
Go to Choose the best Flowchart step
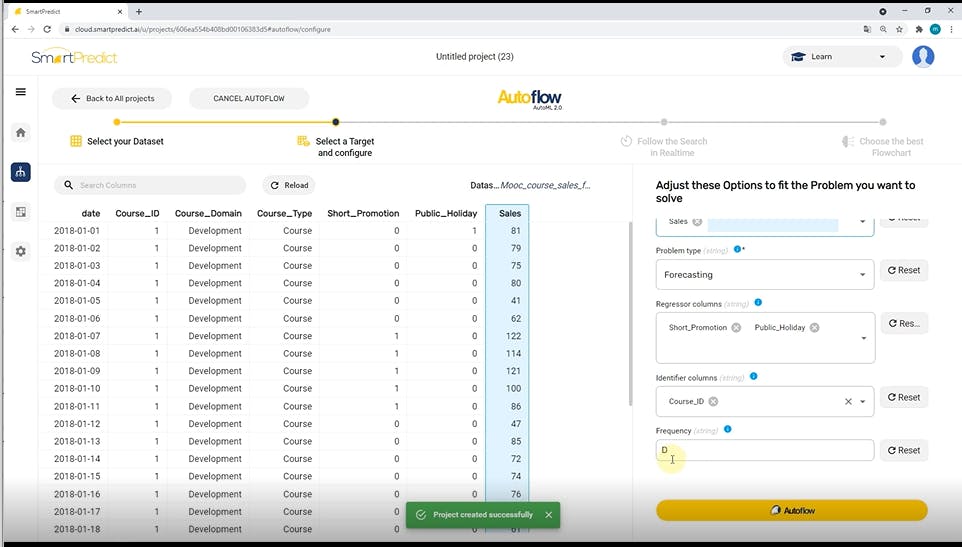tap(891, 147)
